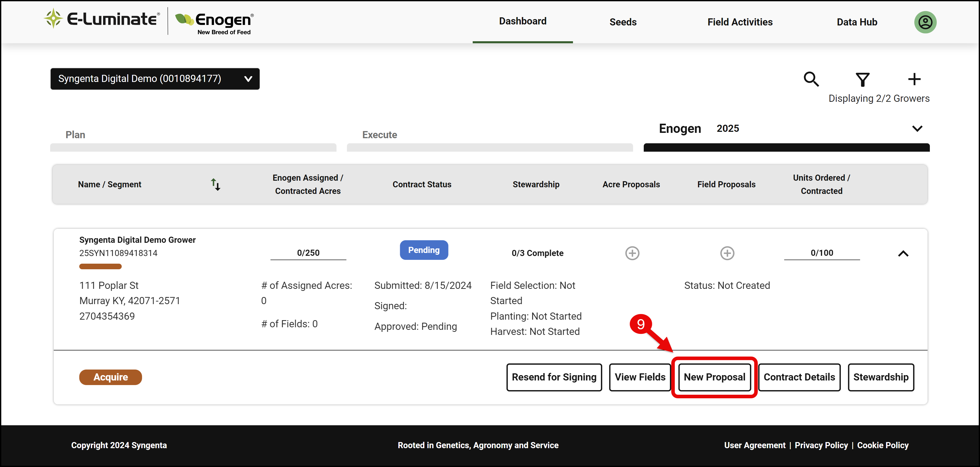
Task: Open the User Agreement link
Action: click(x=754, y=445)
